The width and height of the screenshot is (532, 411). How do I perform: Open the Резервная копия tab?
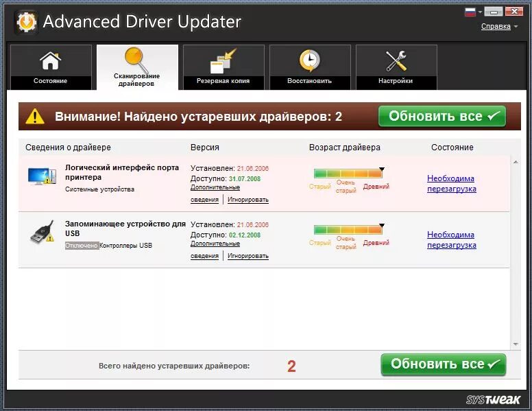tap(223, 67)
